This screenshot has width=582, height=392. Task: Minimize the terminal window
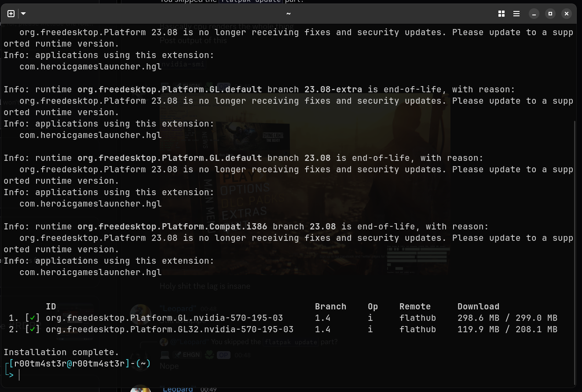pyautogui.click(x=534, y=14)
